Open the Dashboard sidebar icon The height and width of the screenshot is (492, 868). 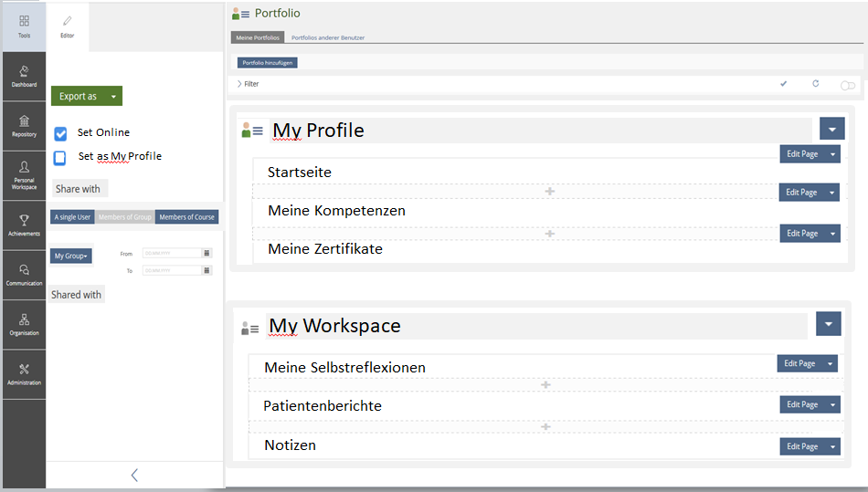[24, 76]
